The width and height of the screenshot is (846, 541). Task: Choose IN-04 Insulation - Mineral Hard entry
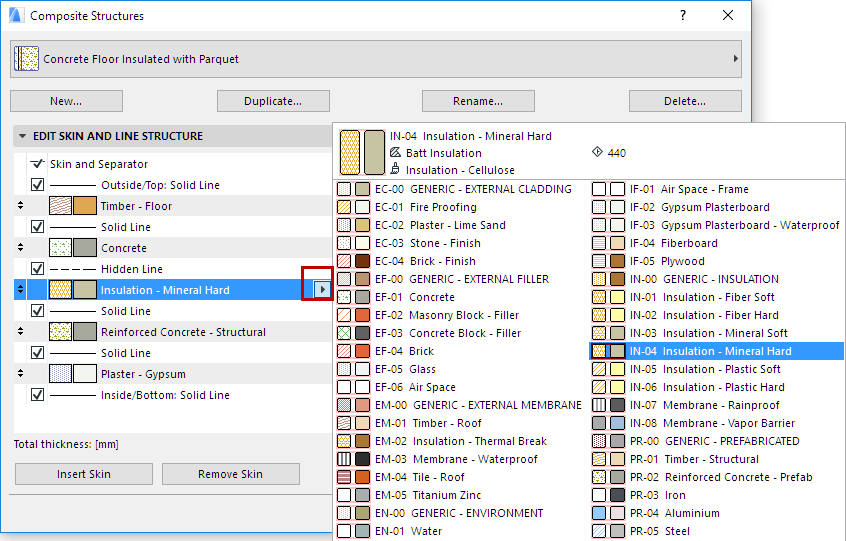pos(717,351)
